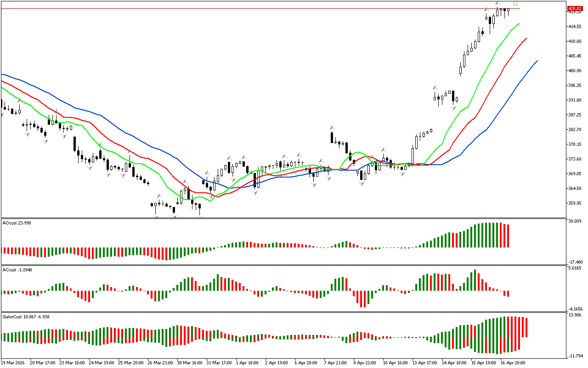This screenshot has height=368, width=588.
Task: Select the 16 Apr 20:00 time axis label
Action: click(513, 363)
